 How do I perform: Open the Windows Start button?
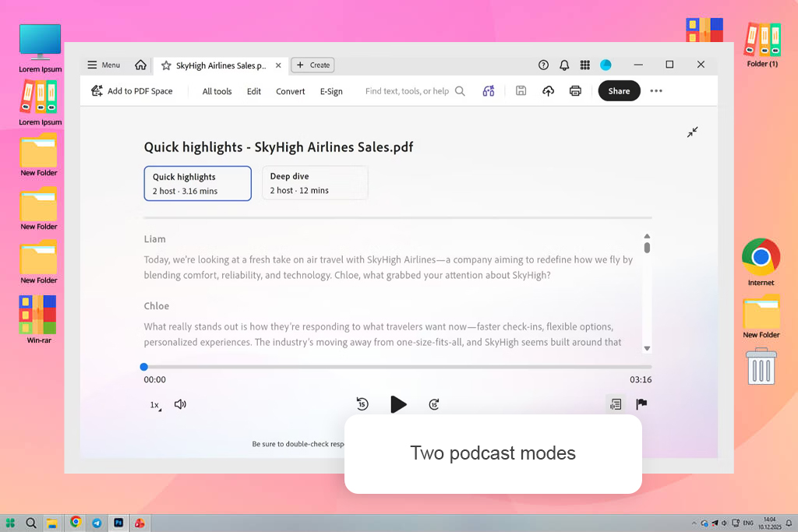click(10, 523)
